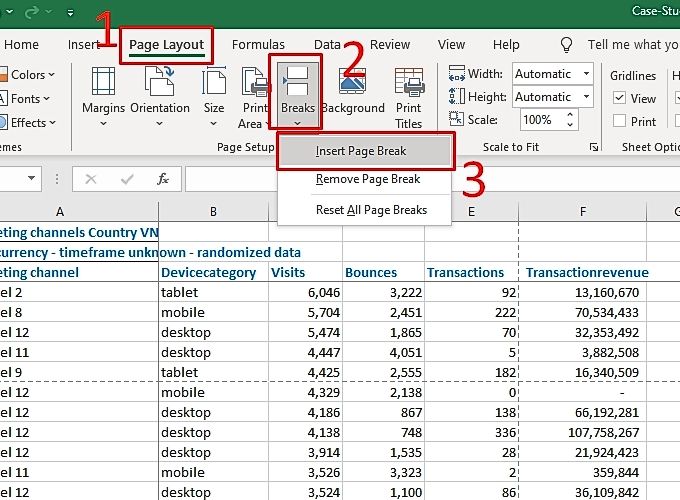Select cell with revenue 70,534,433
680x500 pixels.
point(583,312)
